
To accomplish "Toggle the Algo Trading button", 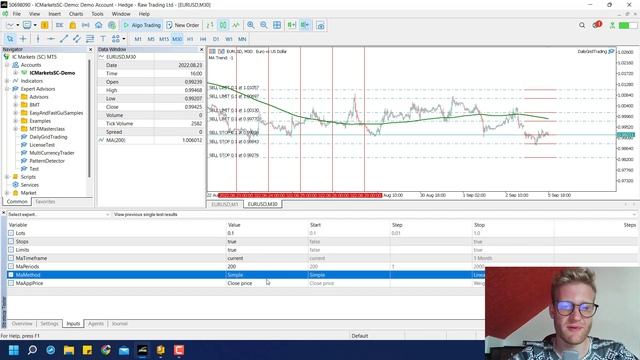I will [142, 25].
